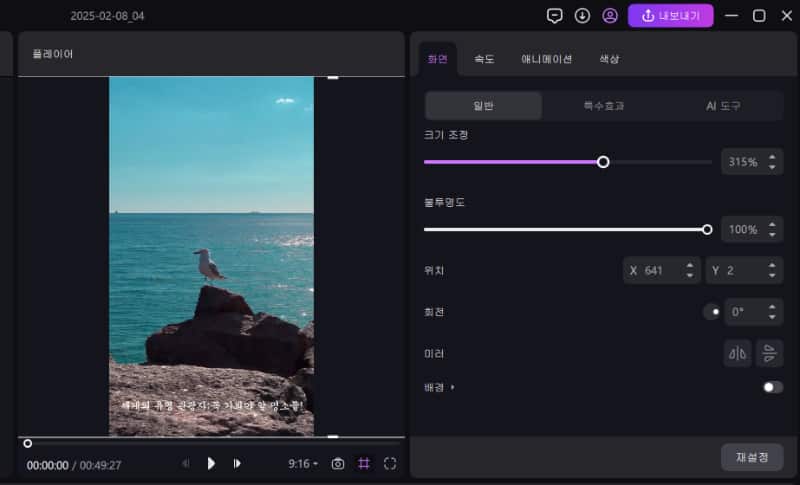Decrease rotation with the down arrow
800x485 pixels.
click(772, 317)
